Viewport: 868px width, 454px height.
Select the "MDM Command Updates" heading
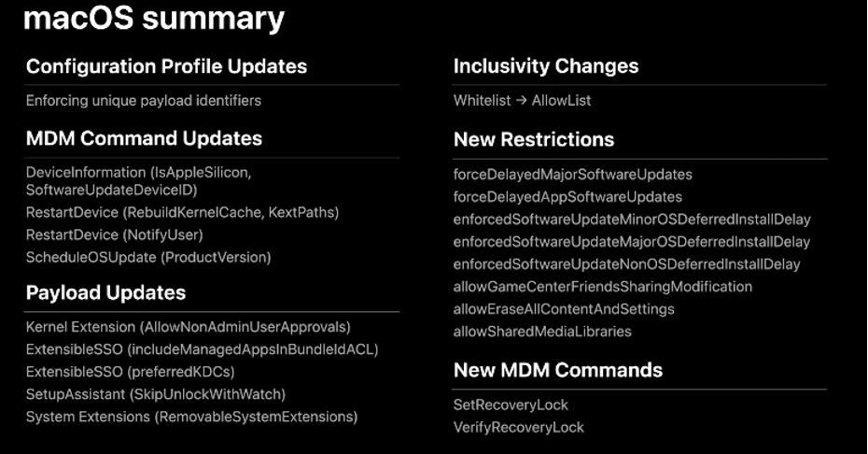(144, 138)
